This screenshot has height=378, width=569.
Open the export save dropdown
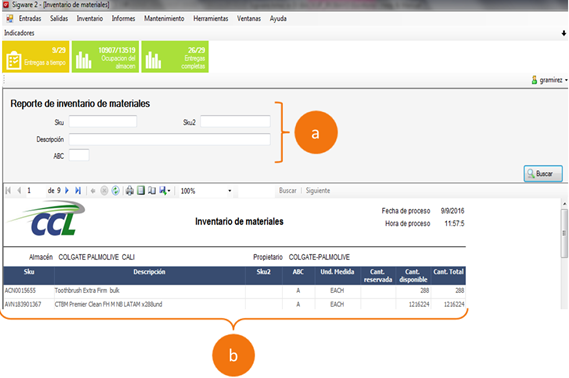(x=164, y=190)
